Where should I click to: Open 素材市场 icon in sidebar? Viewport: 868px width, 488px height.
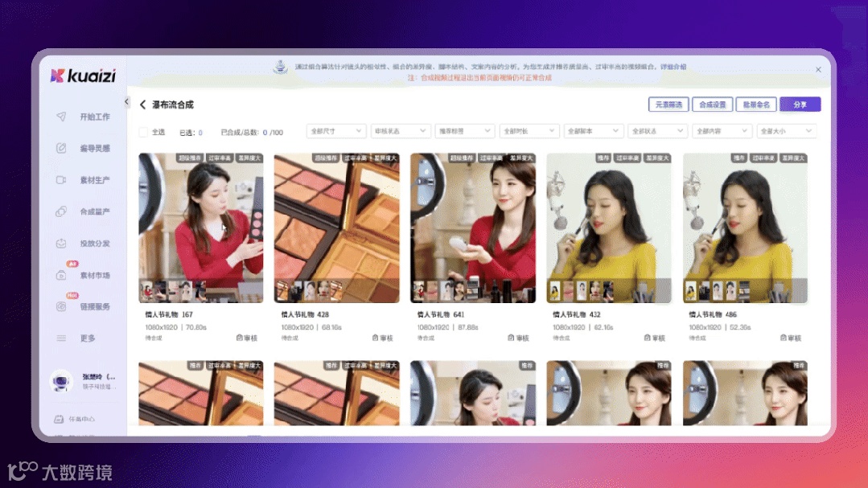coord(61,275)
